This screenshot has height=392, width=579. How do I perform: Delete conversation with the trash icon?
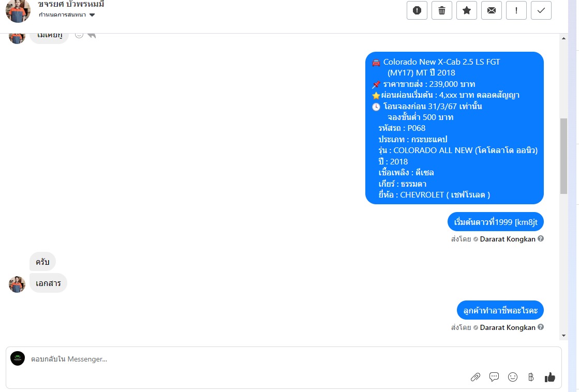[442, 10]
